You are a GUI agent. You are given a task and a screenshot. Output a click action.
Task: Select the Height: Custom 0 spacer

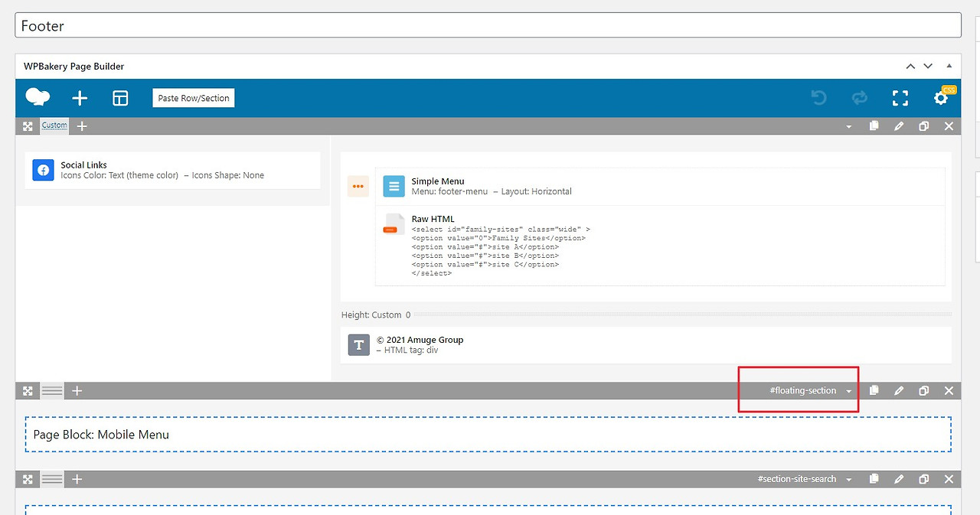[x=646, y=315]
